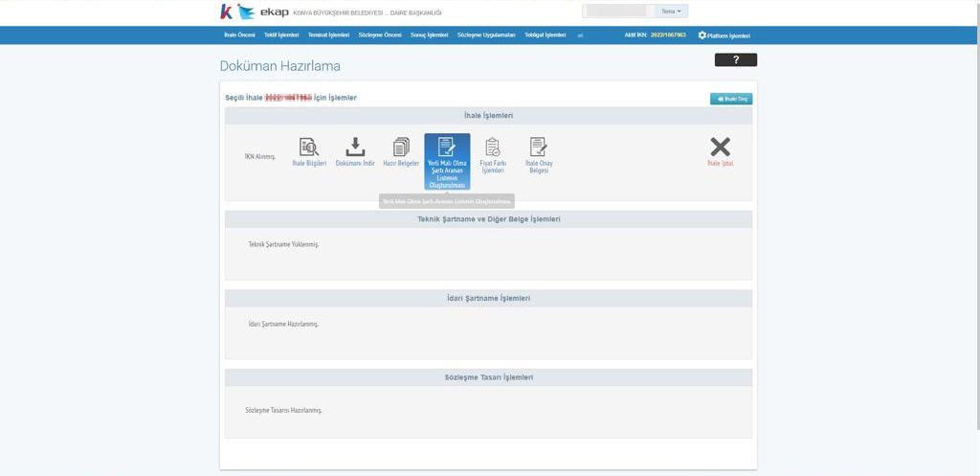Screen dimensions: 980x476
Task: Click the İhale İptal X icon
Action: (720, 147)
